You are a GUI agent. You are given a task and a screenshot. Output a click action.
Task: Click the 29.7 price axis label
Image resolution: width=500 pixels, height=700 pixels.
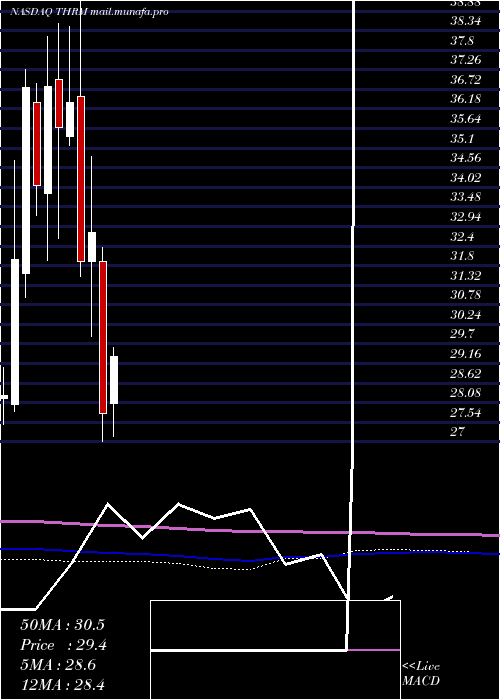(x=462, y=334)
